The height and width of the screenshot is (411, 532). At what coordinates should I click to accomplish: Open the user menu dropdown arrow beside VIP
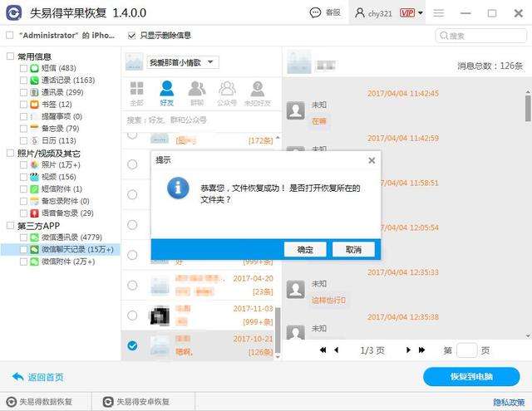point(421,13)
